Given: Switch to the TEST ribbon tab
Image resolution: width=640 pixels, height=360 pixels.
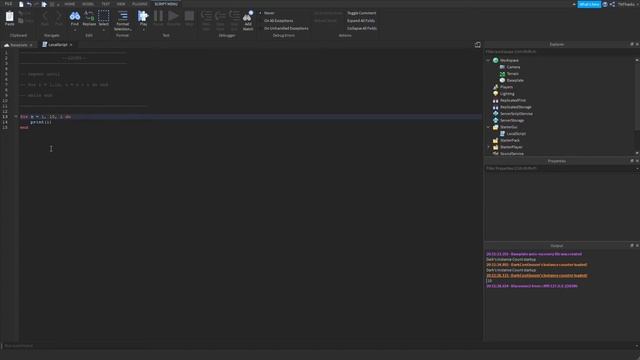Looking at the screenshot, I should tap(105, 4).
